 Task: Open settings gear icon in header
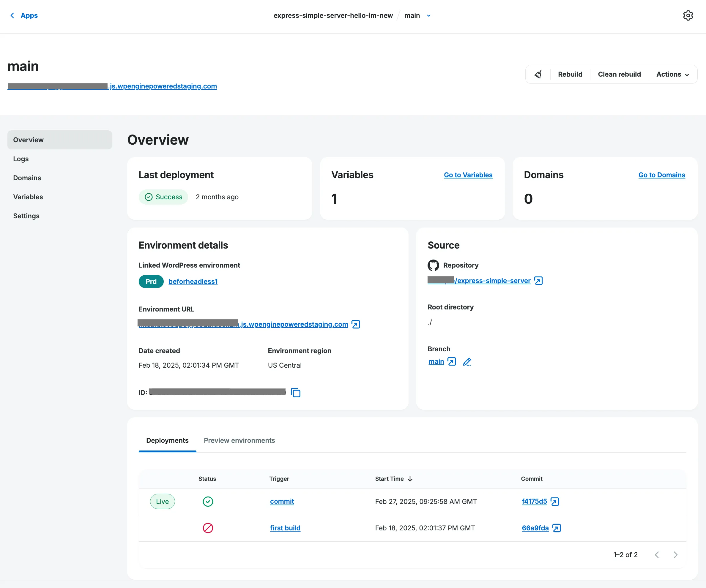coord(688,15)
